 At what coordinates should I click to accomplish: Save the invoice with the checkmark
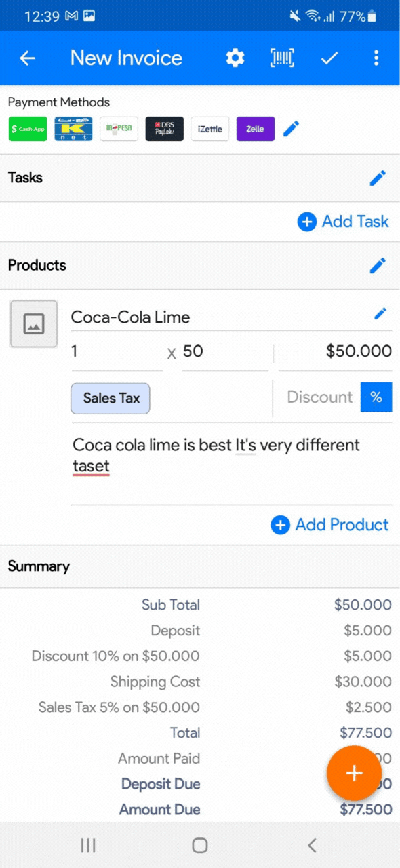tap(329, 58)
